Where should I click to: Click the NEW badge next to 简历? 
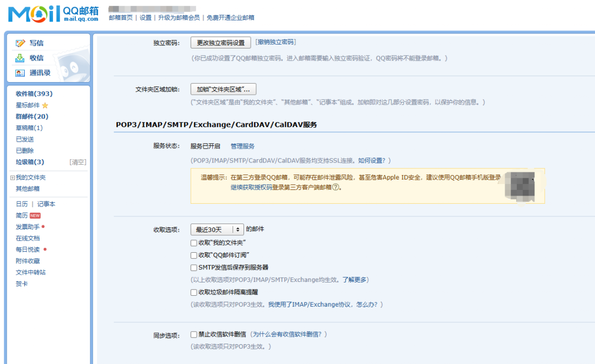[x=35, y=216]
